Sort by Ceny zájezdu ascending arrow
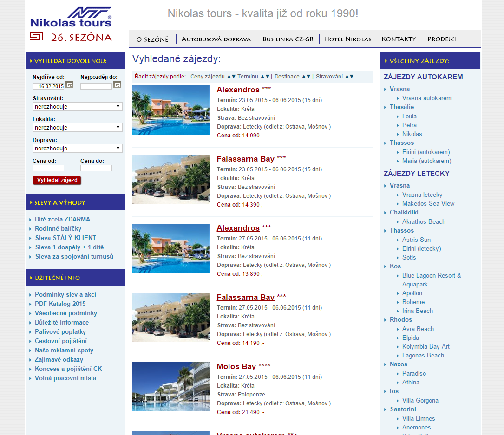This screenshot has width=504, height=435. click(229, 77)
